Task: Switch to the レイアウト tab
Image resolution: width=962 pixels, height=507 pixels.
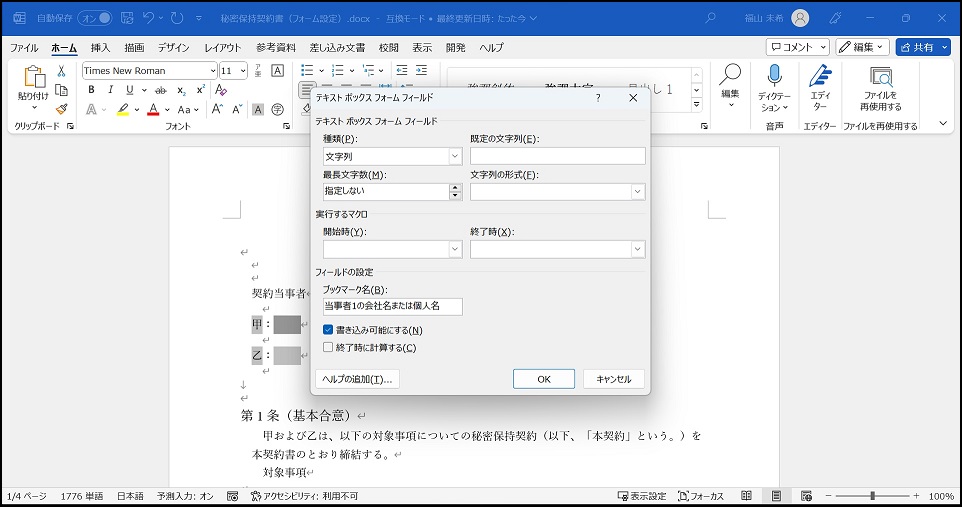Action: tap(223, 47)
